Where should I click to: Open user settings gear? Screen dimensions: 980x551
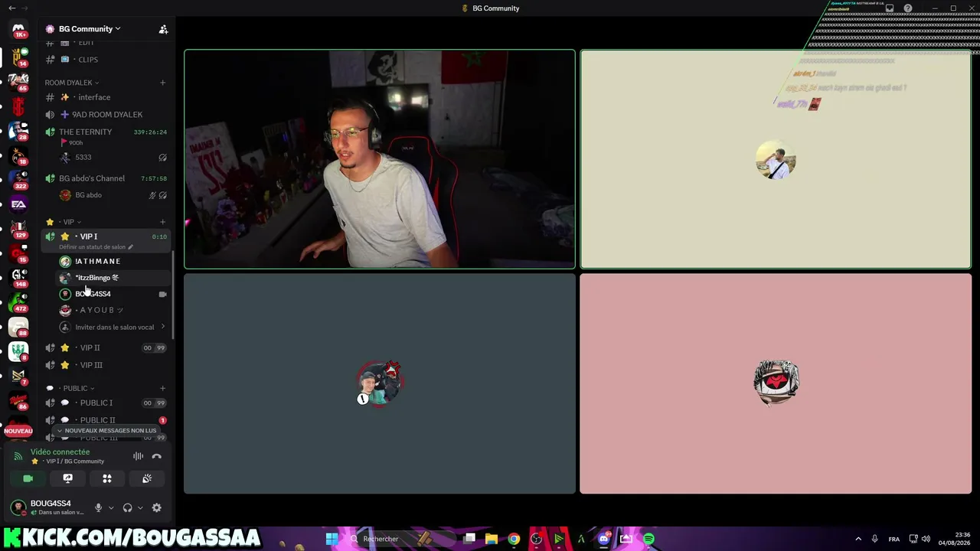coord(157,507)
